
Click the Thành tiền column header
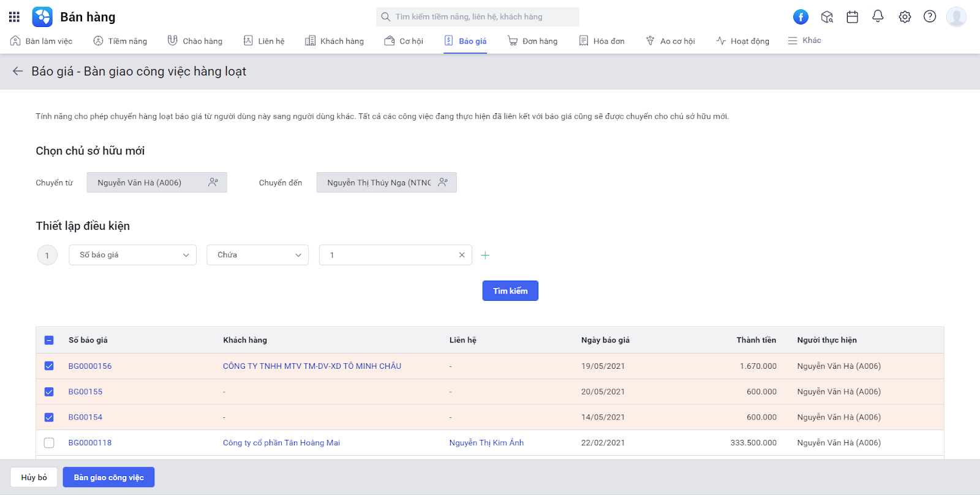(x=756, y=341)
